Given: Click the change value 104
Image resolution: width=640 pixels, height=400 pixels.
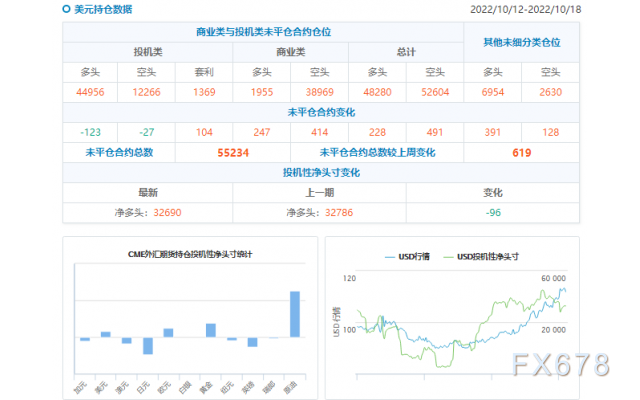Looking at the screenshot, I should tap(204, 132).
